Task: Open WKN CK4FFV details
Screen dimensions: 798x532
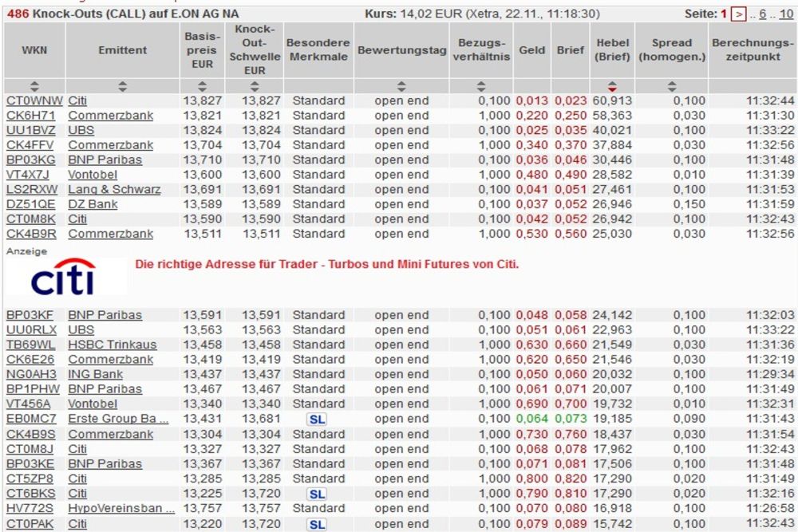Action: pos(30,145)
